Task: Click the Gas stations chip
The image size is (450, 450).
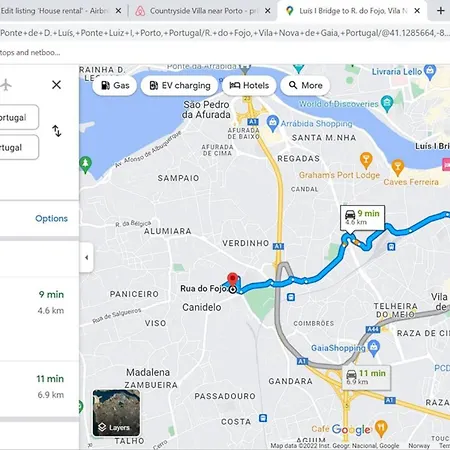Action: coord(115,85)
